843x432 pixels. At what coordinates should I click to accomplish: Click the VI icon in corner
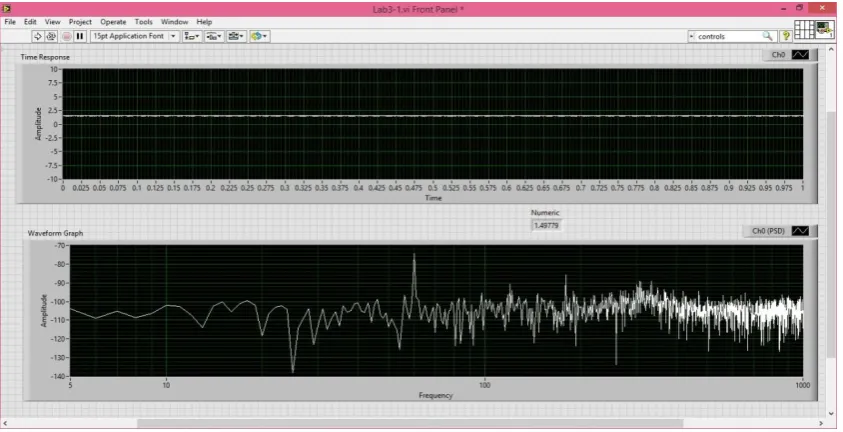coord(824,30)
